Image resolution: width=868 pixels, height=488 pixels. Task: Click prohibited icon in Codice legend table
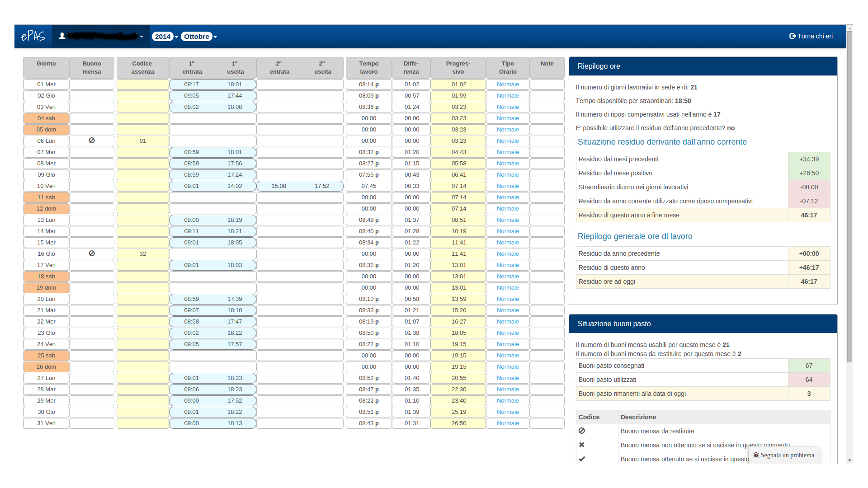point(582,431)
